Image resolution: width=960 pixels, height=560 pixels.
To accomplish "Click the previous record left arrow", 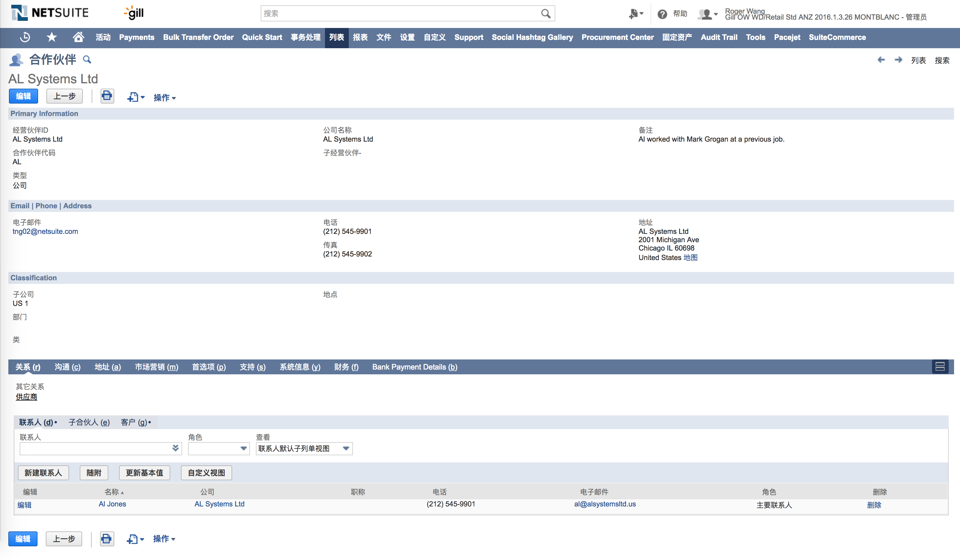I will (881, 60).
